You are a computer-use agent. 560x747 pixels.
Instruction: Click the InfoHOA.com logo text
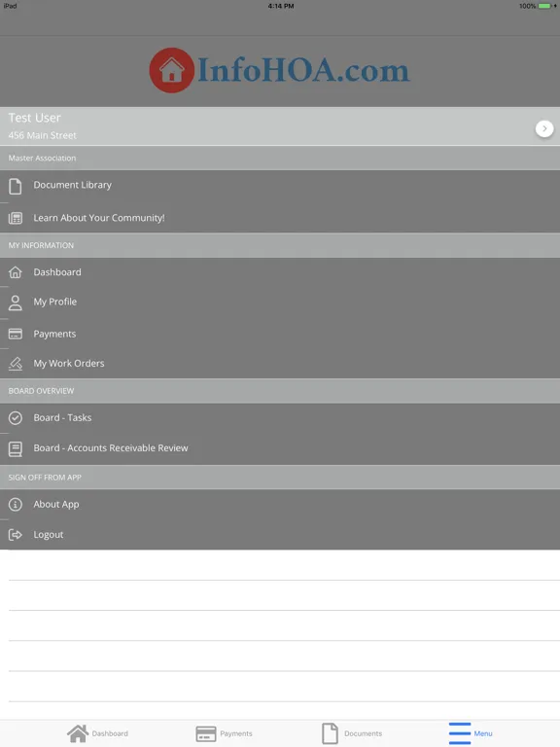[x=303, y=70]
